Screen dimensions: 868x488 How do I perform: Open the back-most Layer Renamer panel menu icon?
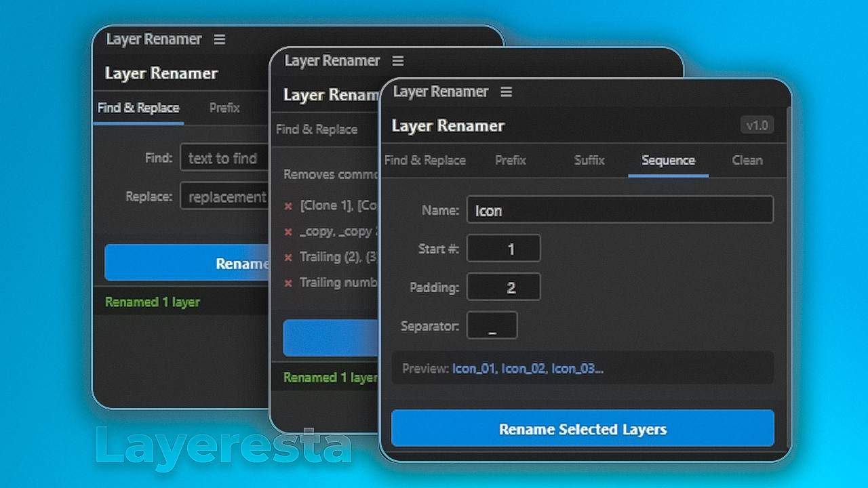point(220,39)
